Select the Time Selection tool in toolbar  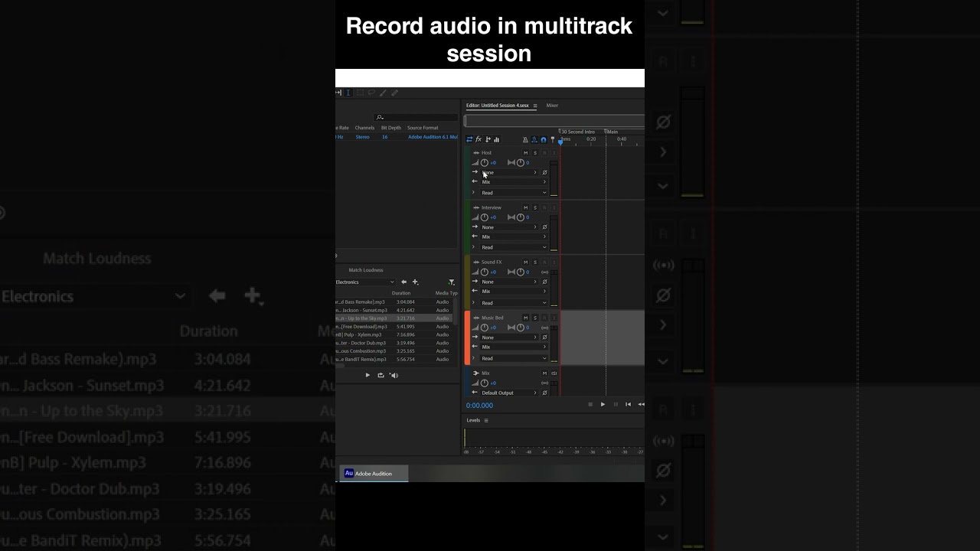coord(348,93)
